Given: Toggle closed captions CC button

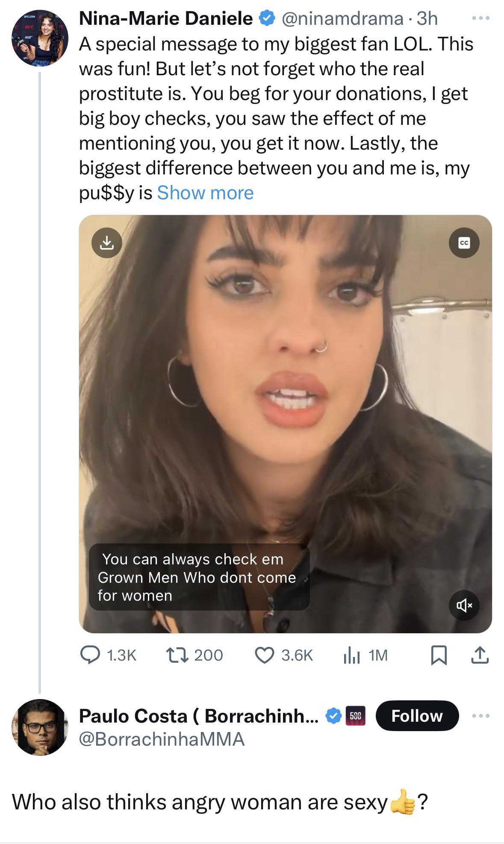Looking at the screenshot, I should pos(464,243).
